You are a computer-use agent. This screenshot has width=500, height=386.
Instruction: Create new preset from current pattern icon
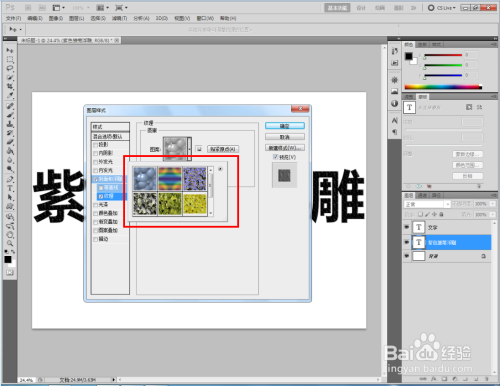pyautogui.click(x=199, y=149)
